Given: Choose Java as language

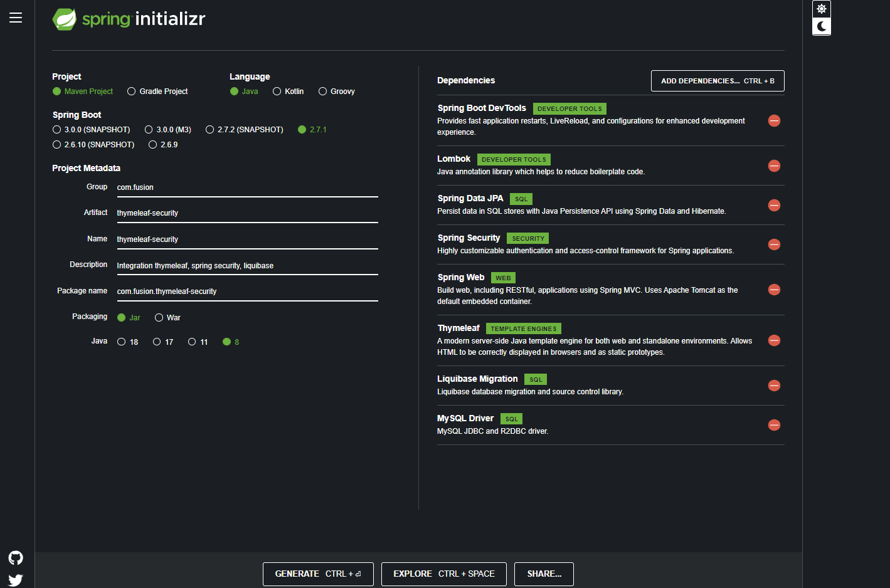Looking at the screenshot, I should (244, 92).
